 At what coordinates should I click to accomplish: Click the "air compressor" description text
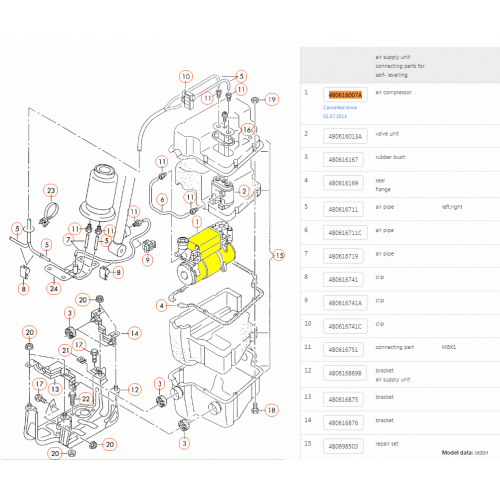pyautogui.click(x=393, y=92)
